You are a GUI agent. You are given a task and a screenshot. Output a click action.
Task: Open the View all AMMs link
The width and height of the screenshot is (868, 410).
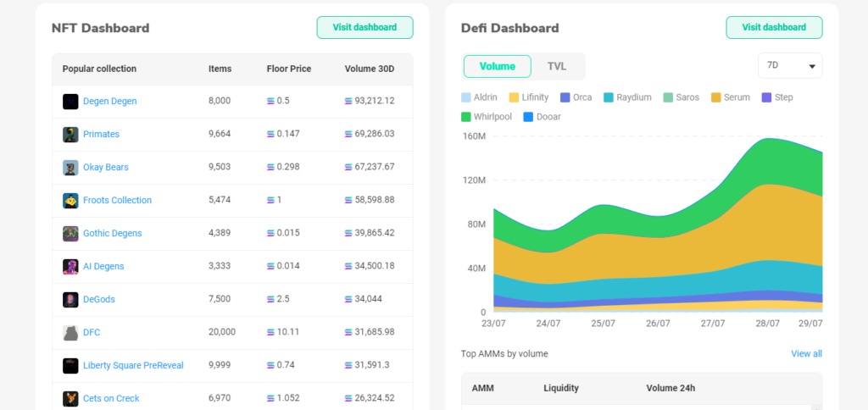(x=806, y=354)
